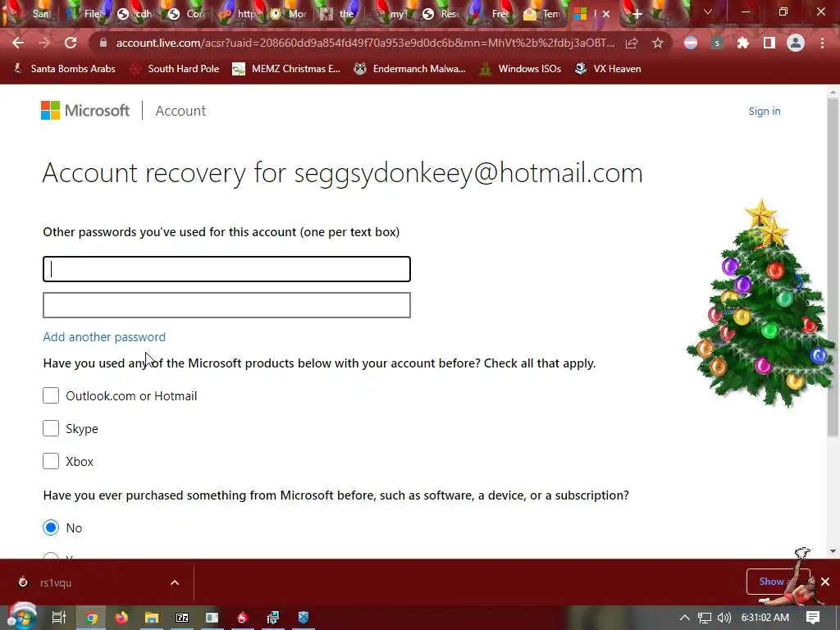840x630 pixels.
Task: Open the VX Heaven bookmark
Action: (608, 69)
